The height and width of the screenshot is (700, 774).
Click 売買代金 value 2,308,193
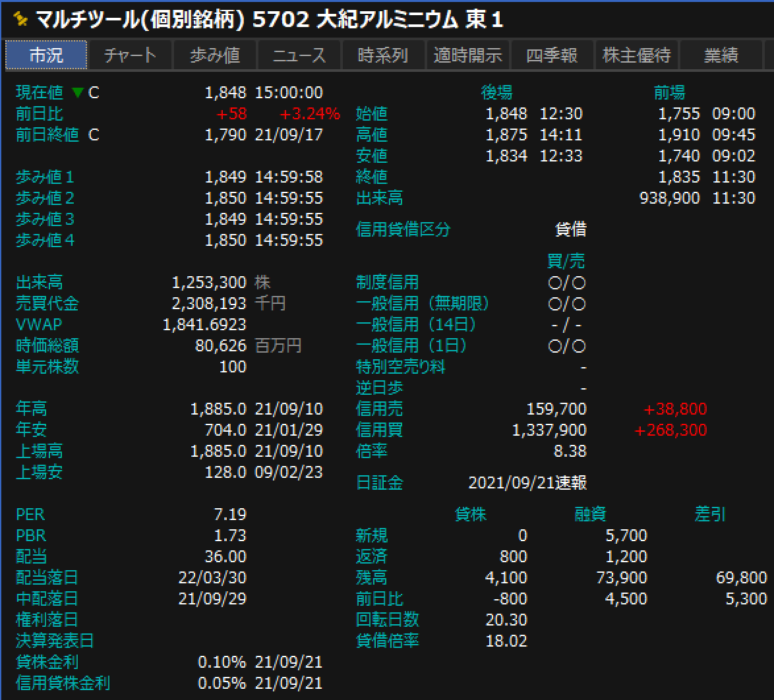click(x=209, y=303)
